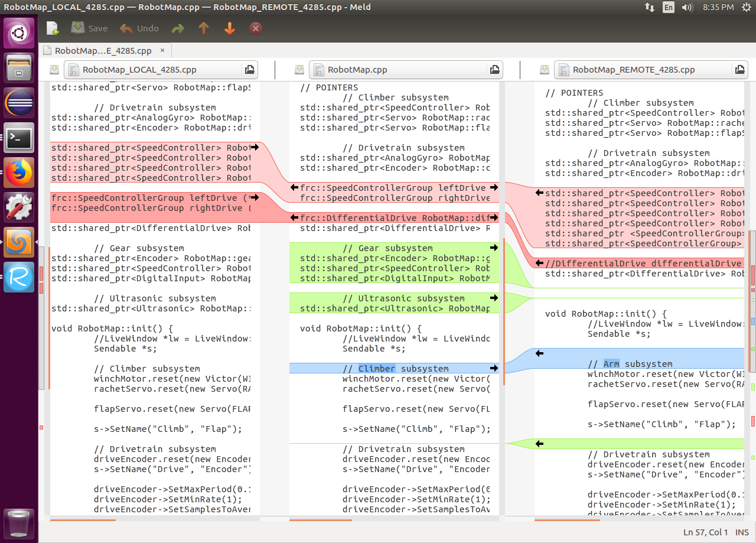Push middle frc::DifferentialDrive change left to LOCAL
This screenshot has width=756, height=543.
[294, 218]
